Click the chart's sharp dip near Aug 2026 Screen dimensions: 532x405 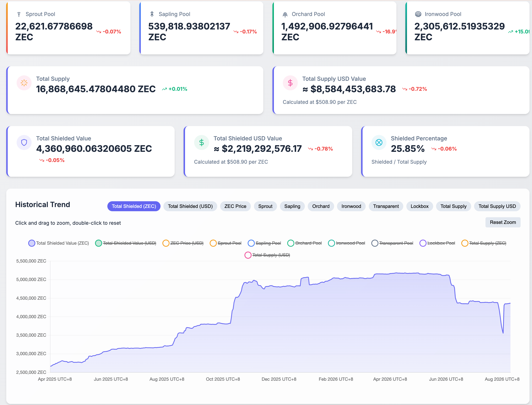(x=503, y=333)
